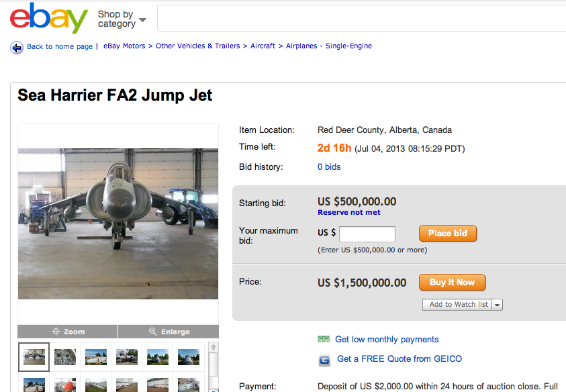Viewport: 566px width, 392px height.
Task: Click Get a FREE Quote from GEICO
Action: tap(399, 359)
